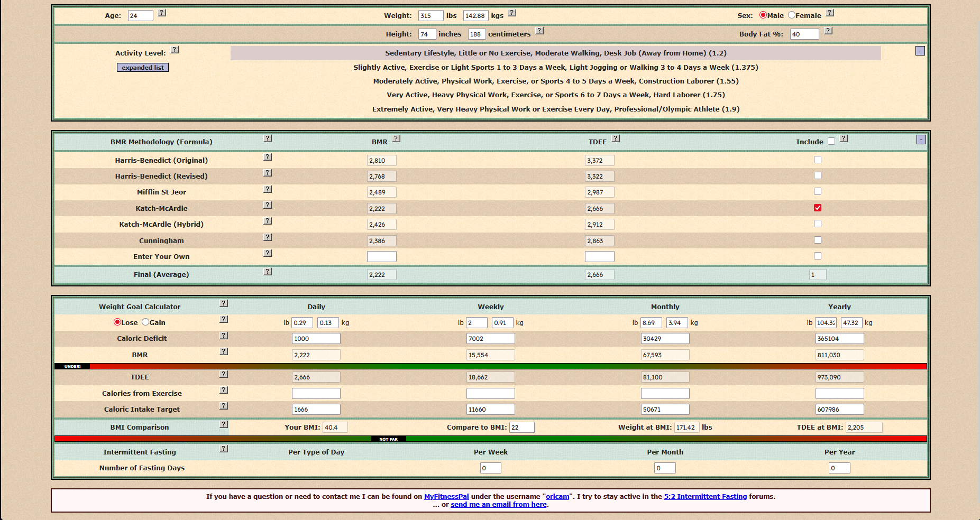Open help for Intermittent Fasting
Screen dimensions: 980x520
[x=224, y=449]
